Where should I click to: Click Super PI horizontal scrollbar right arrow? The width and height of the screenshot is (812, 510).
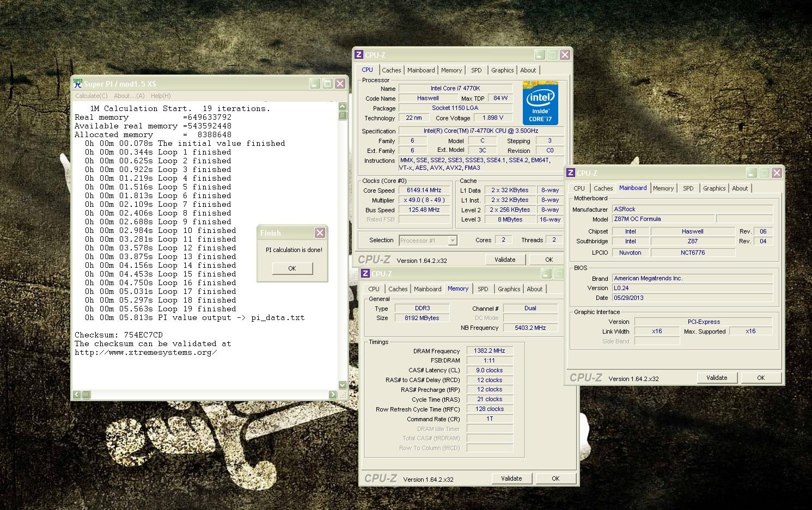pos(333,395)
